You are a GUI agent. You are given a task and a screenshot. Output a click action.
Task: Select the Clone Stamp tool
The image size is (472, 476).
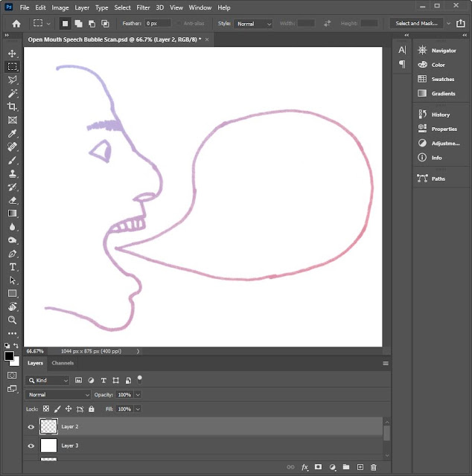12,173
